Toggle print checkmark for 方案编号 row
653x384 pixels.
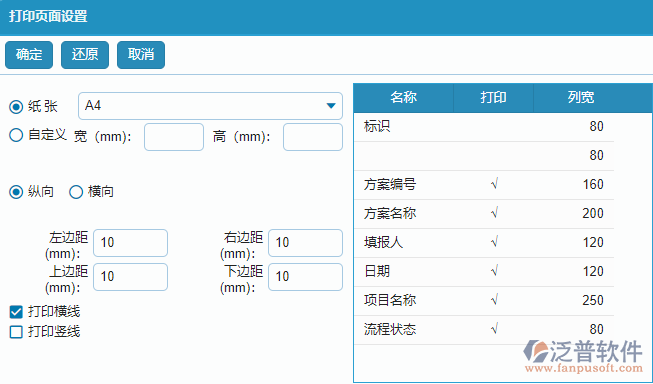click(494, 185)
